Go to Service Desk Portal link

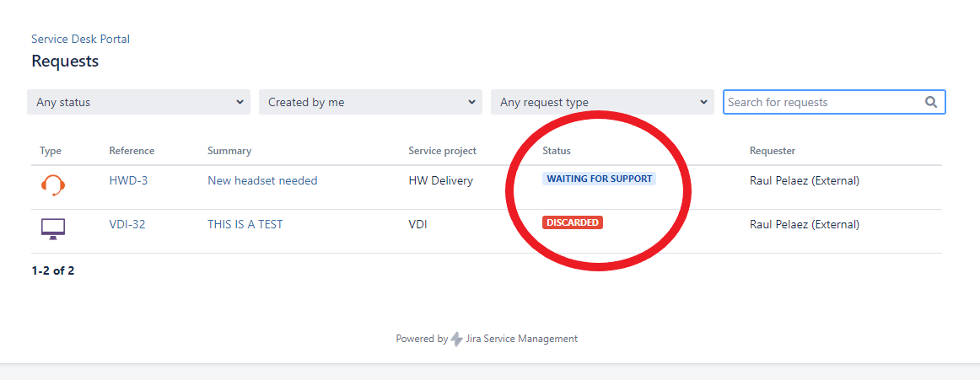(x=80, y=39)
